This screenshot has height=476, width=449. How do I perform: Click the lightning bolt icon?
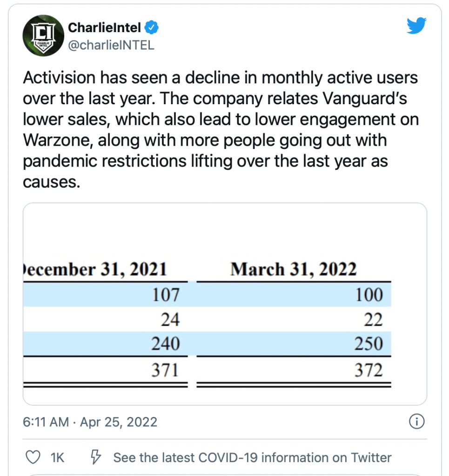coord(96,457)
